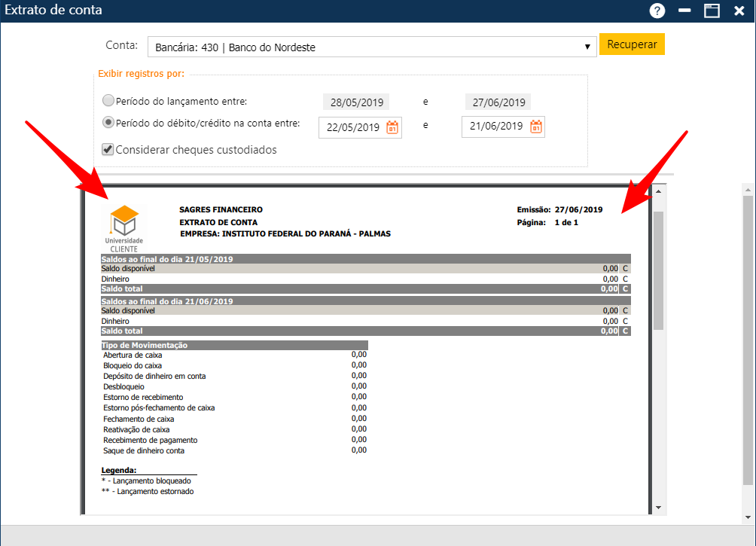Click the minimize window icon
The image size is (756, 546).
[684, 11]
